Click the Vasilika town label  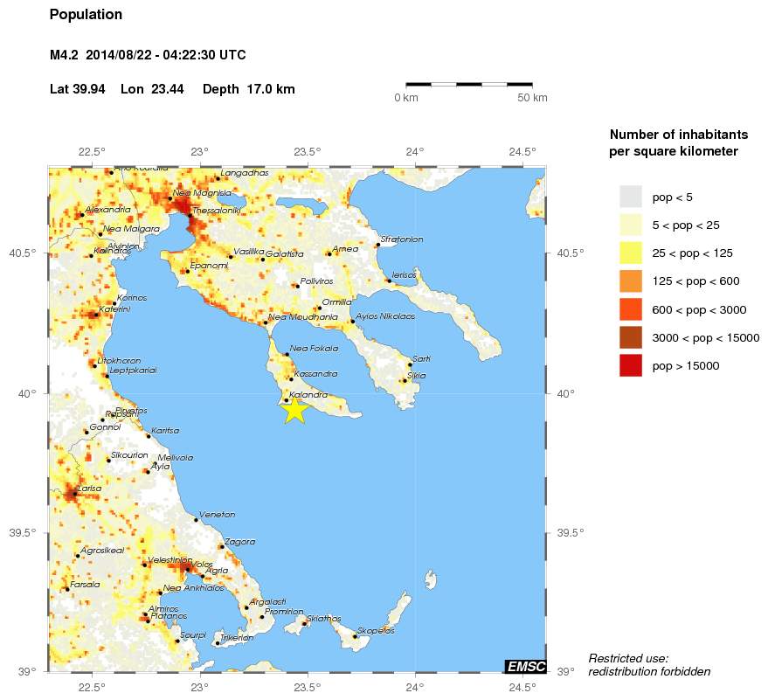pos(249,252)
